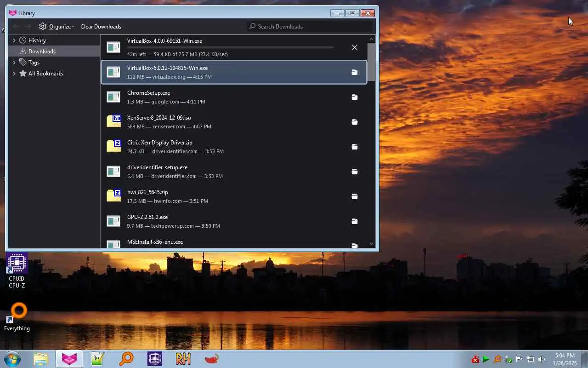Click the XenServer ISO file icon
The height and width of the screenshot is (368, 588).
click(x=113, y=121)
